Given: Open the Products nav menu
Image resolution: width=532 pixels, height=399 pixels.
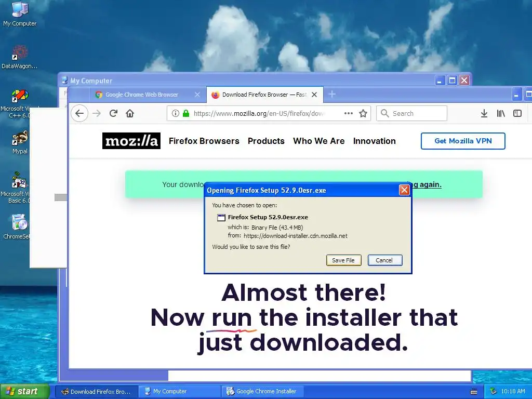Looking at the screenshot, I should tap(266, 141).
